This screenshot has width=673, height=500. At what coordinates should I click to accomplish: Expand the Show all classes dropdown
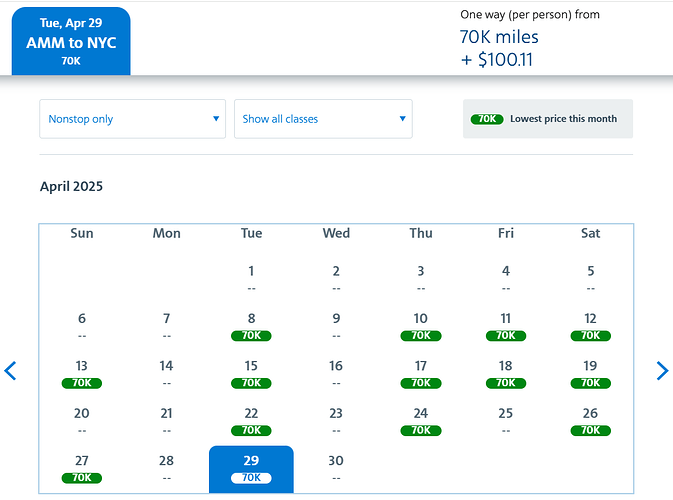click(323, 119)
